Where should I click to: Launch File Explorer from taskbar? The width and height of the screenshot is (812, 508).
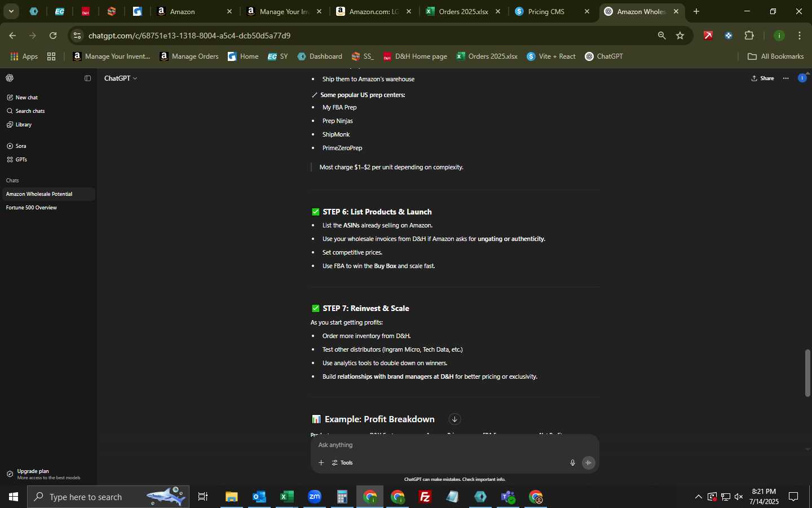coord(232,497)
